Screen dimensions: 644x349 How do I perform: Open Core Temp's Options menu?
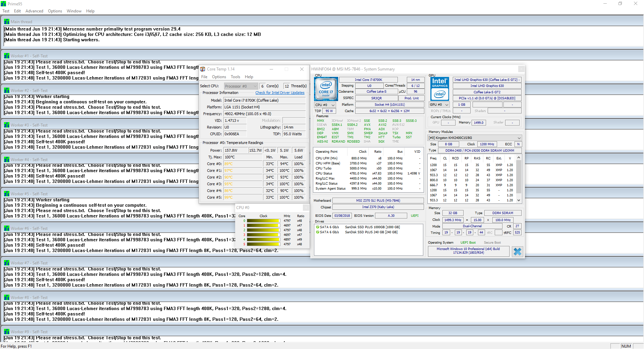[219, 77]
